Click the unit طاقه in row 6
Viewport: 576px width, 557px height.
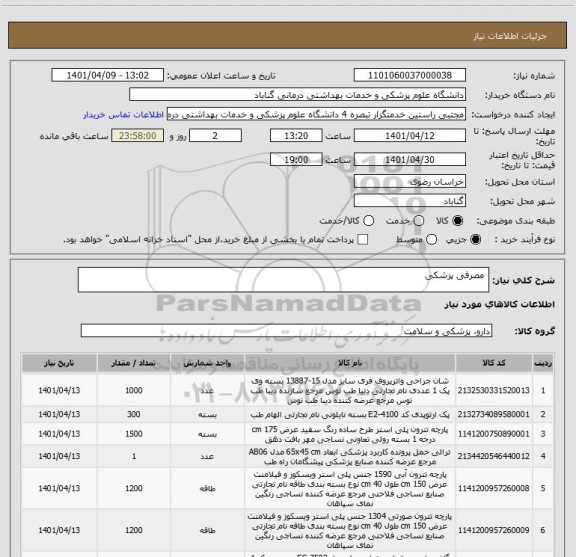point(207,530)
